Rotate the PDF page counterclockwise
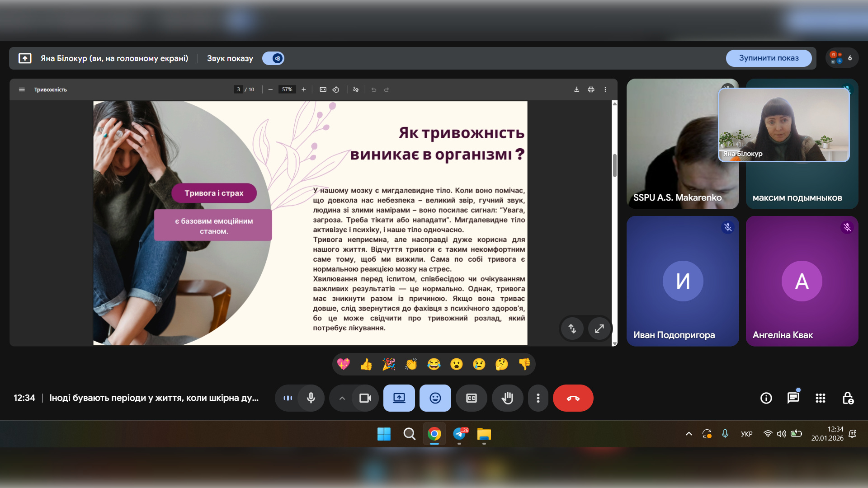Image resolution: width=868 pixels, height=488 pixels. click(336, 89)
